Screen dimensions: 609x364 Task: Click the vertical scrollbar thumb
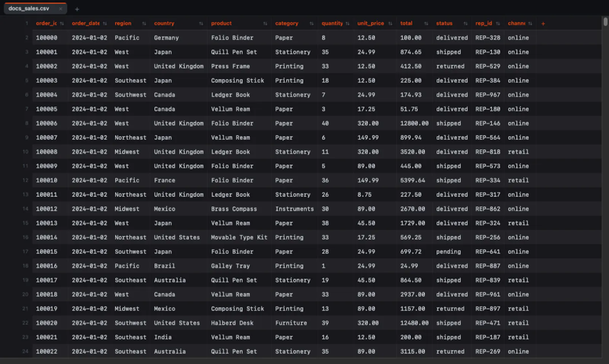[605, 22]
